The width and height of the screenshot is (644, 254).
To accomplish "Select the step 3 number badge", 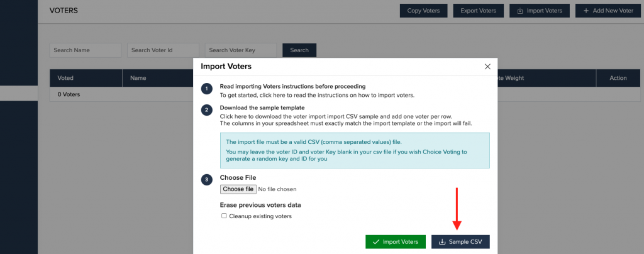I will [206, 180].
